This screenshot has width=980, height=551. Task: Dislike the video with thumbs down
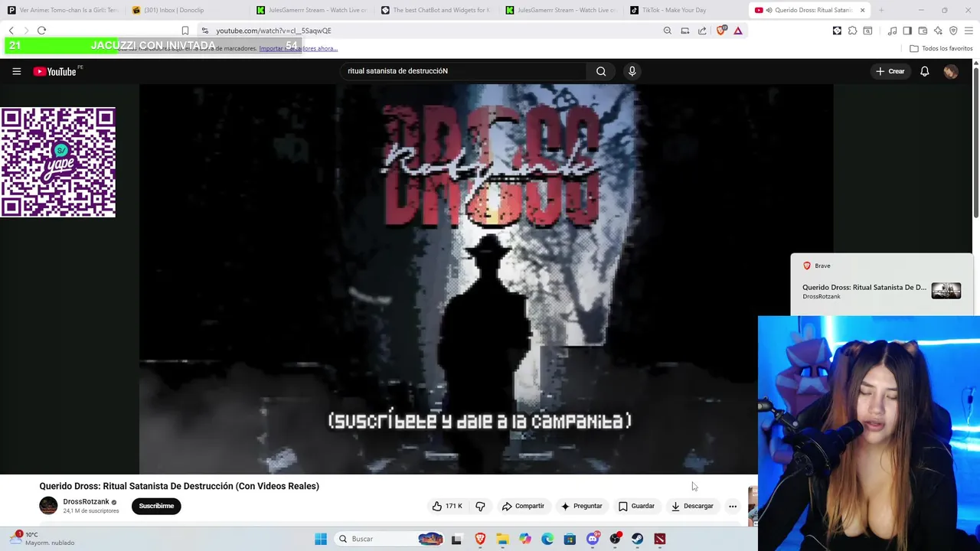(480, 506)
